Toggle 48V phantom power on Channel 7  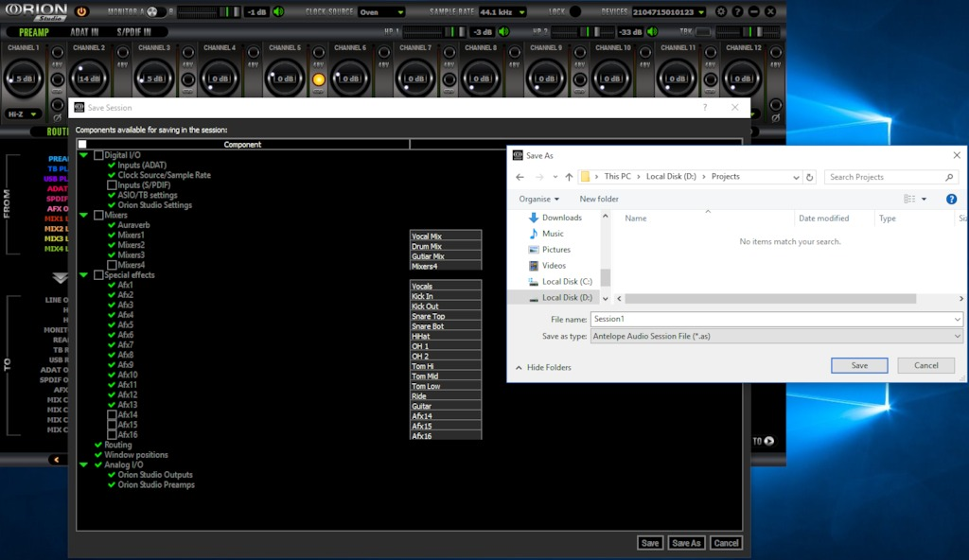449,53
